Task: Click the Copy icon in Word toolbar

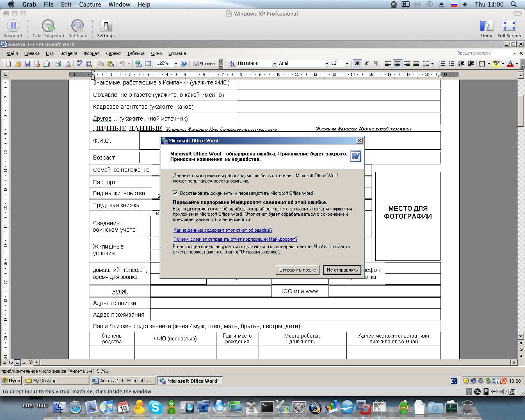Action: click(x=100, y=64)
